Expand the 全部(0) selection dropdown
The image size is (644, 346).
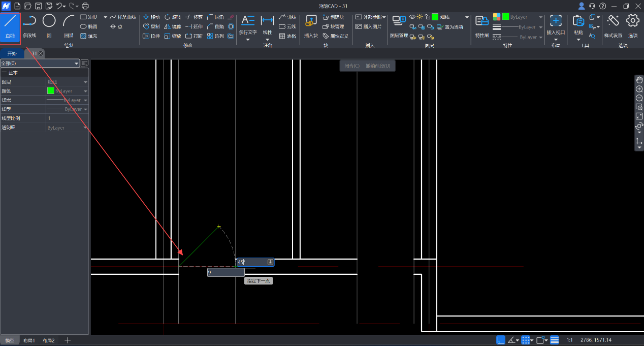click(x=77, y=64)
